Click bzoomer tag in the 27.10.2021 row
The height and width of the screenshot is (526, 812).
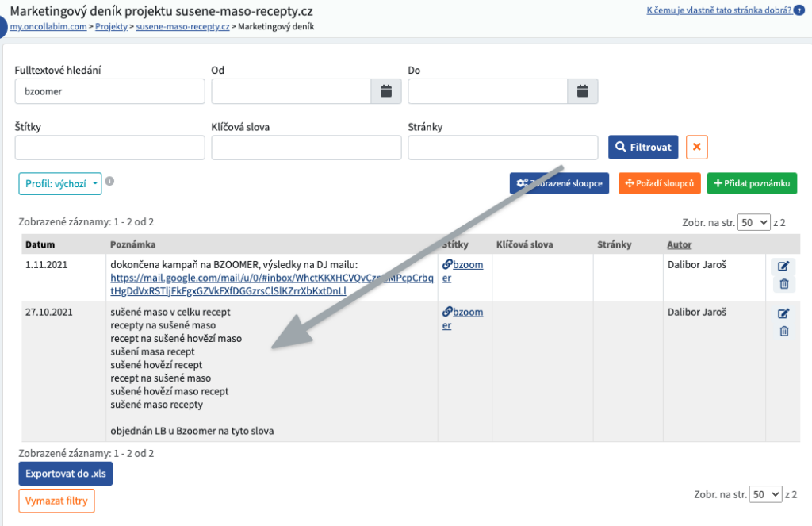point(462,319)
